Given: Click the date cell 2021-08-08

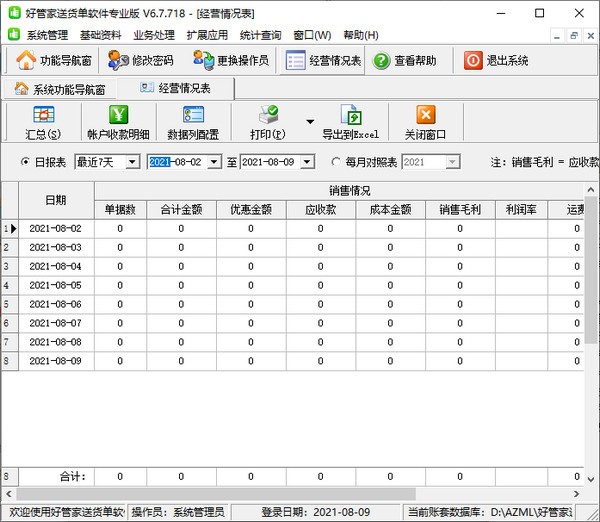Looking at the screenshot, I should pos(56,342).
